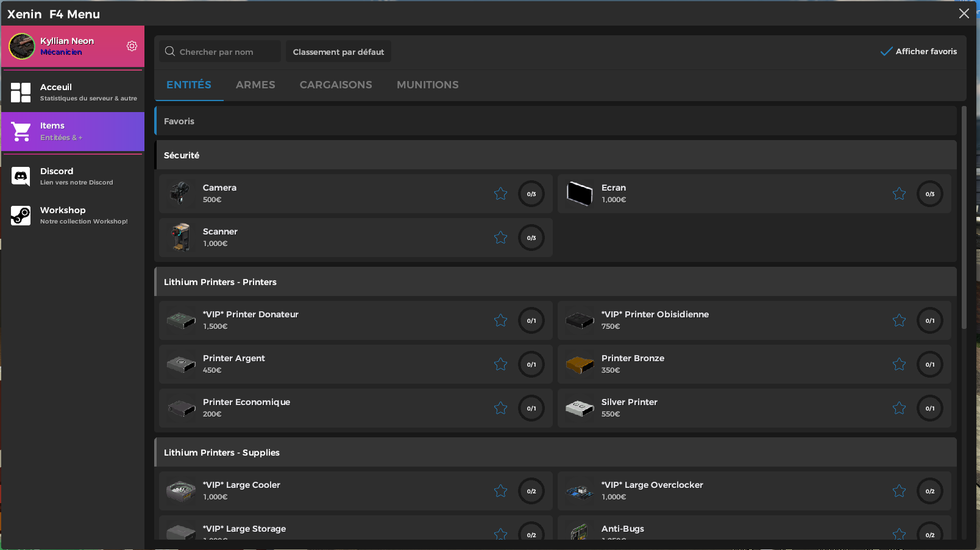
Task: Collapse the Sécurité category header
Action: click(x=555, y=155)
